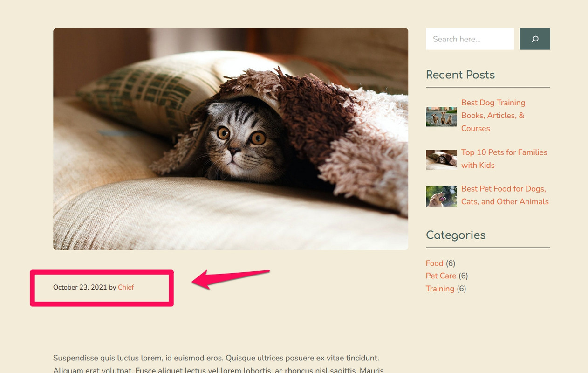This screenshot has width=588, height=373.
Task: Click the featured cat image
Action: click(x=231, y=139)
